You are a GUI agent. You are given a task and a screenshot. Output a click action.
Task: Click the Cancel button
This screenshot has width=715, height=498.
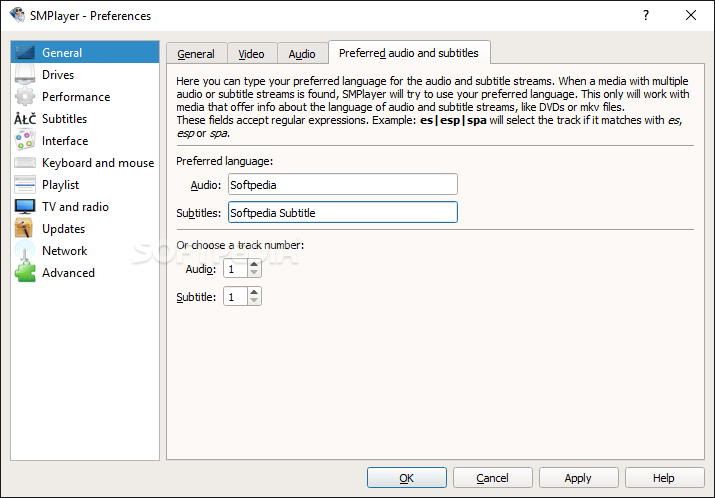[x=492, y=477]
